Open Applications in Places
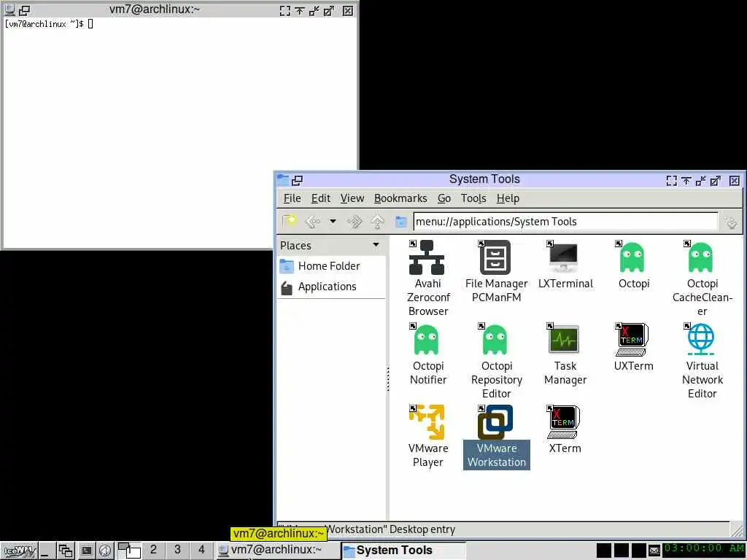The width and height of the screenshot is (747, 560). [x=332, y=287]
